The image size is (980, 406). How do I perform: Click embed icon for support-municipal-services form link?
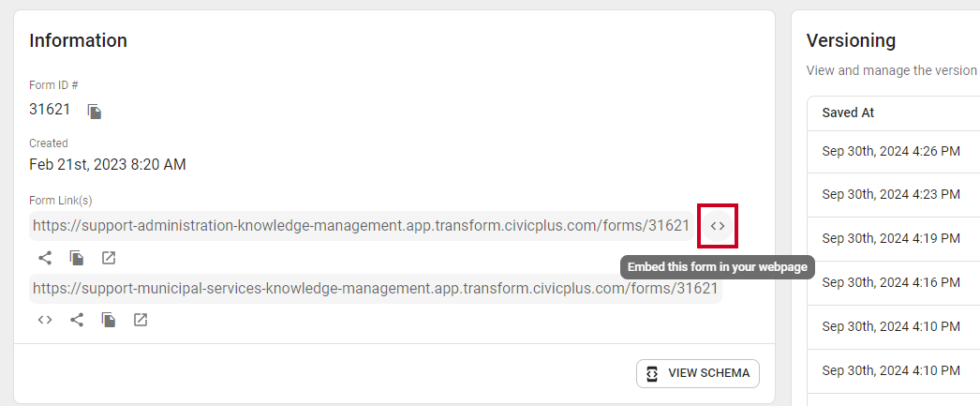click(x=44, y=320)
